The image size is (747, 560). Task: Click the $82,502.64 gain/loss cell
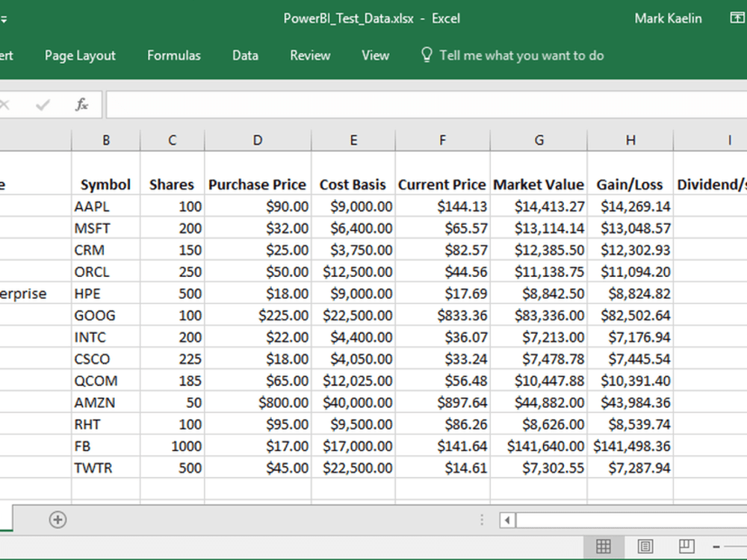point(630,315)
